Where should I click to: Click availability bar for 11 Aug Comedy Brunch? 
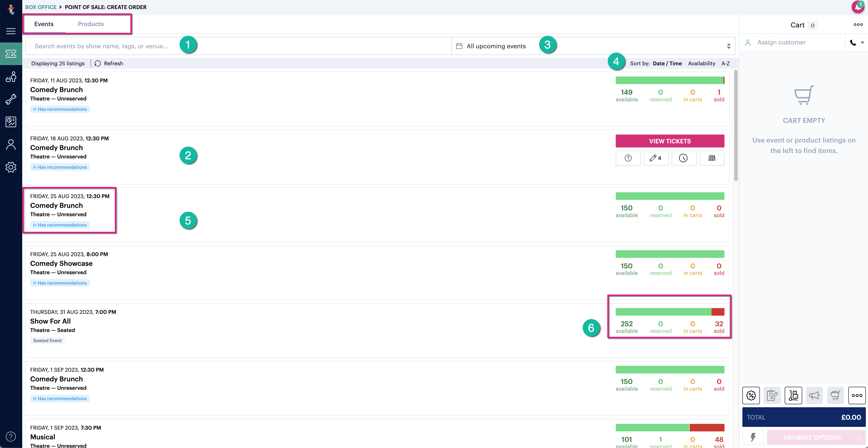pos(670,80)
